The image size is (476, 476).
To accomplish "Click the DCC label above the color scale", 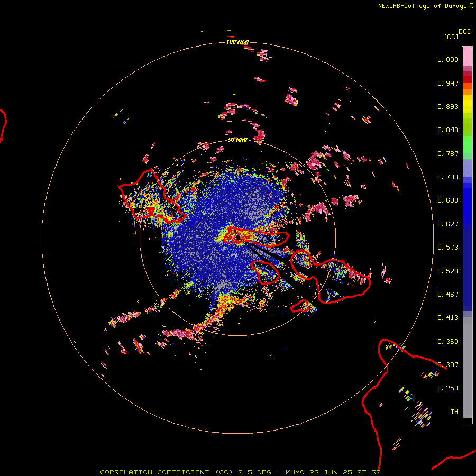I will (464, 32).
